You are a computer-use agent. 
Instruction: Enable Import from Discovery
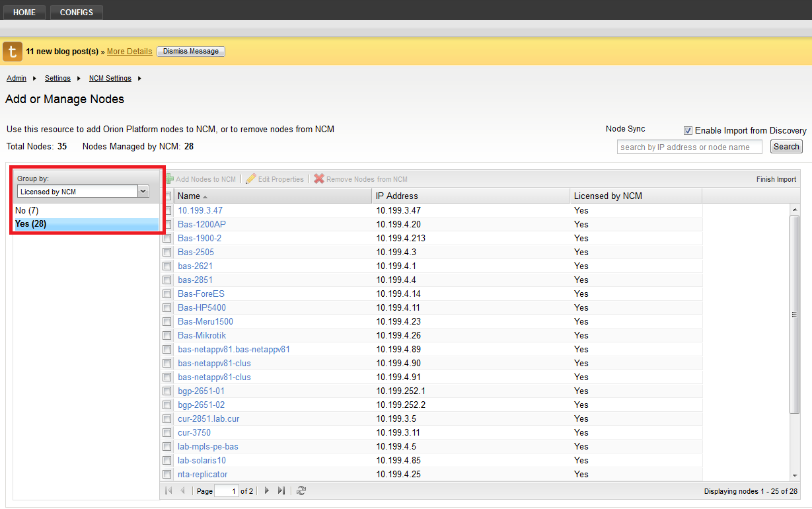click(688, 130)
